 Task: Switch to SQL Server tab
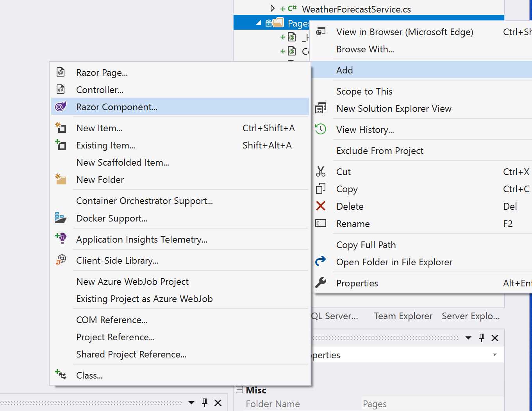click(335, 316)
